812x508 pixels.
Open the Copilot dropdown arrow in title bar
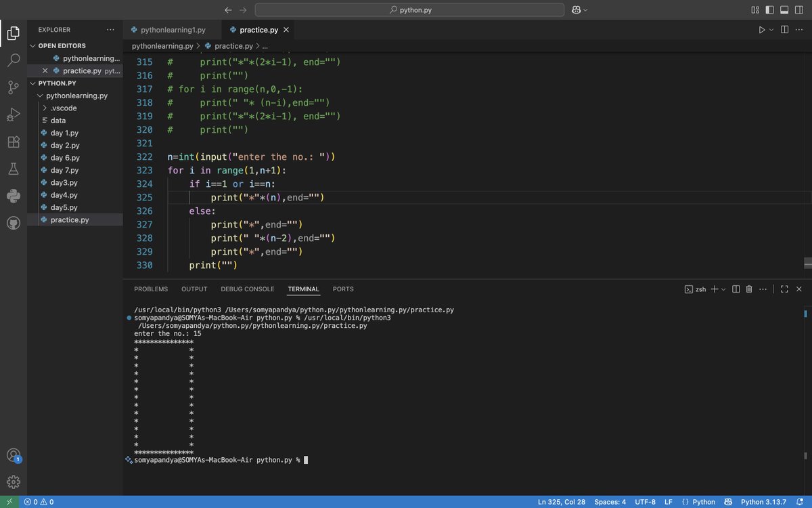point(585,10)
